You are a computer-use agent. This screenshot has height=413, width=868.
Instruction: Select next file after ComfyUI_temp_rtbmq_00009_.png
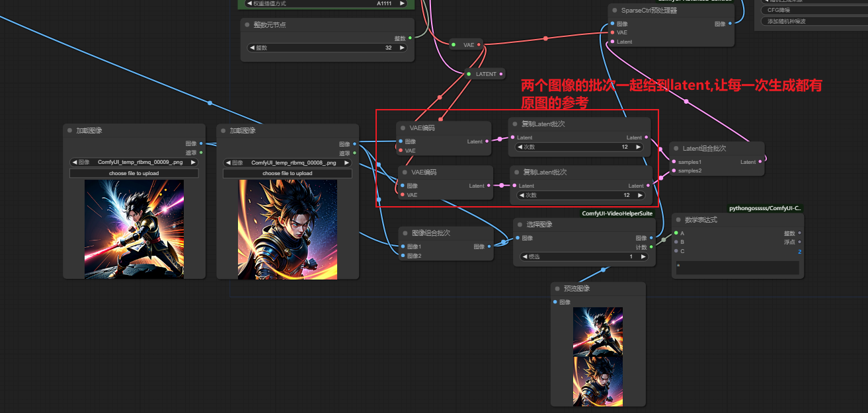(x=193, y=163)
